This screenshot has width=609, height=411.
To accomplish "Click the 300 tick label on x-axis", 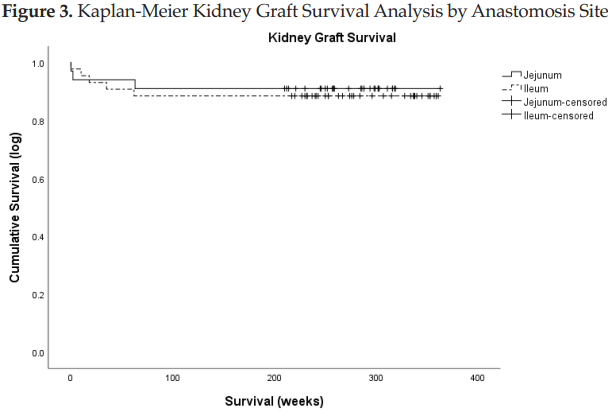I will [375, 378].
